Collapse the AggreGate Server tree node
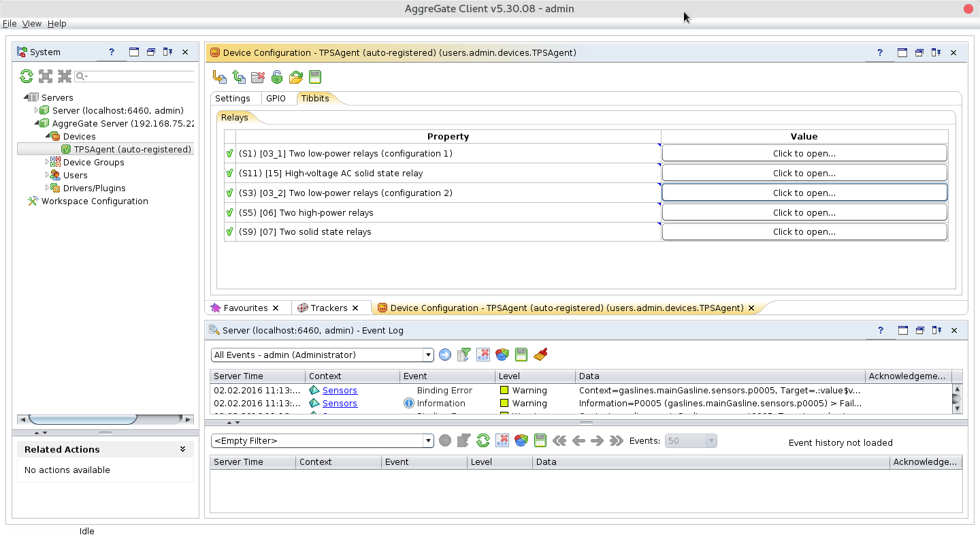 click(37, 123)
